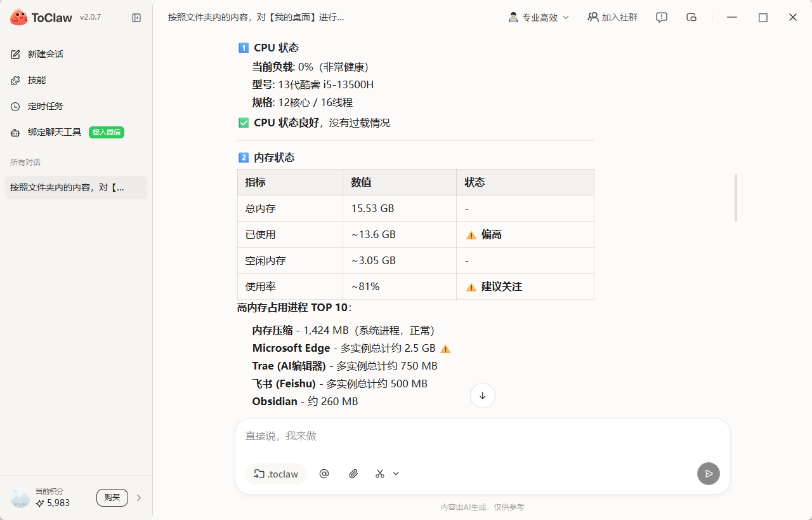Open the .toclaw folder selector

(275, 474)
